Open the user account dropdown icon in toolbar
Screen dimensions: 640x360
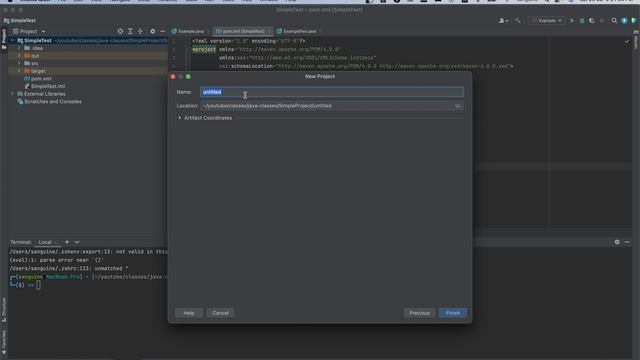[x=504, y=20]
